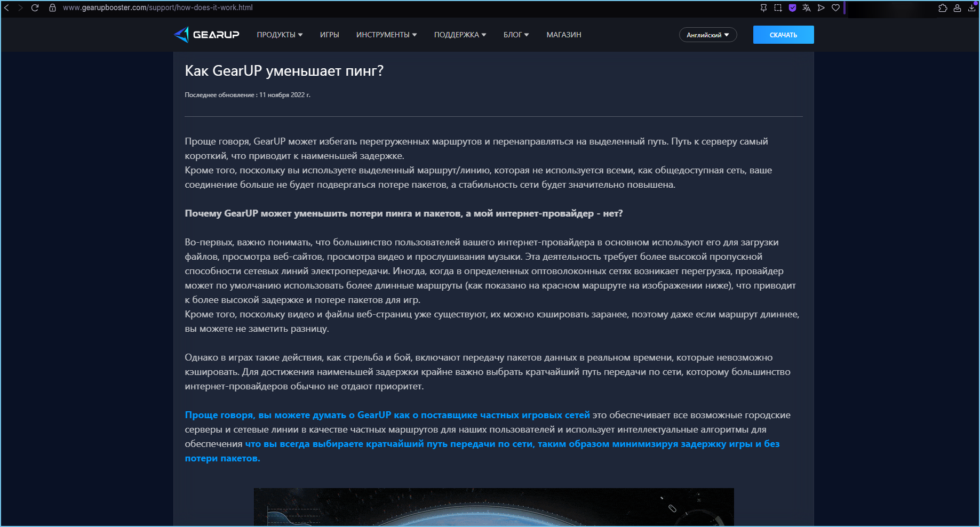Open the МАГАЗИН page

[564, 35]
